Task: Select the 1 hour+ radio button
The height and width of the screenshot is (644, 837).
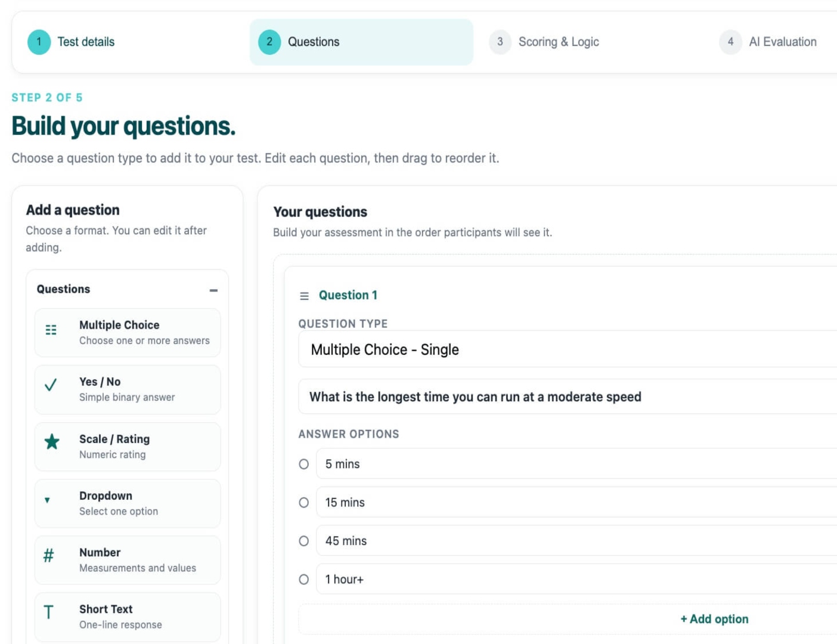Action: click(304, 580)
